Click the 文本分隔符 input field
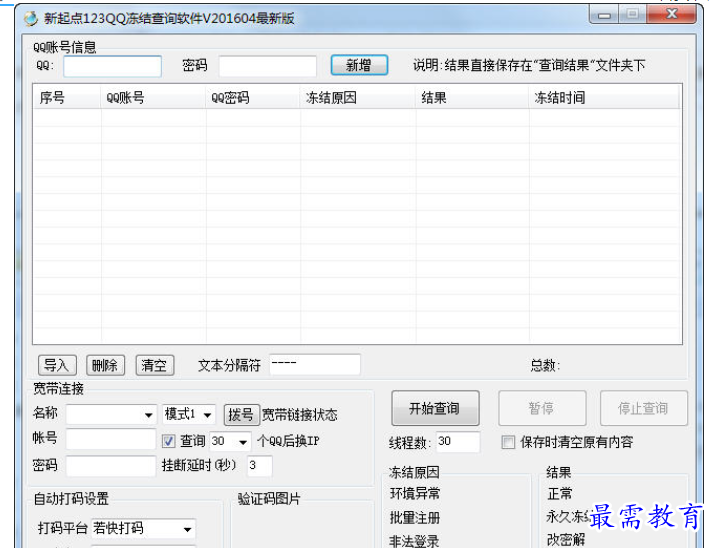711x548 pixels. point(315,364)
